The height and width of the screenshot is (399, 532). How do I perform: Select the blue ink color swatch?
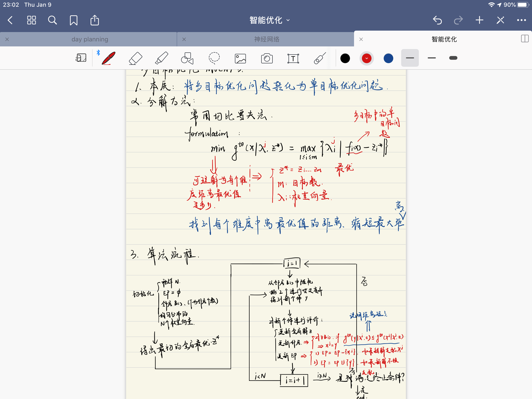tap(388, 58)
